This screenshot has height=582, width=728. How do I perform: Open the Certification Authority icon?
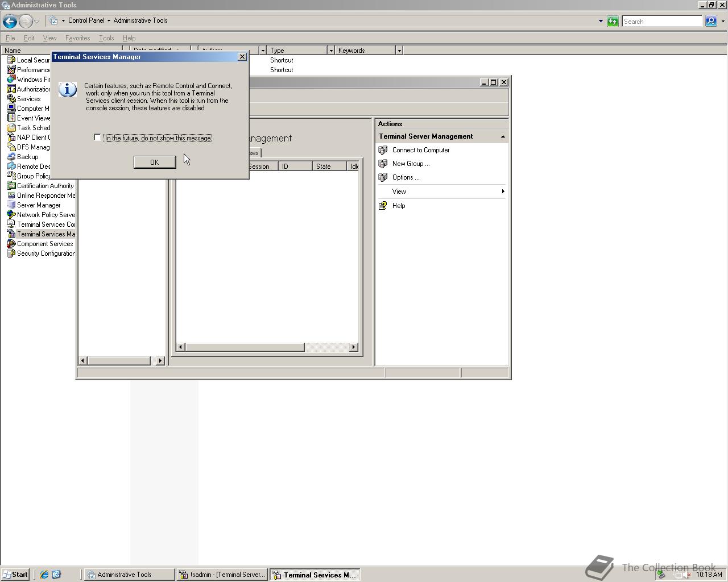[x=11, y=186]
